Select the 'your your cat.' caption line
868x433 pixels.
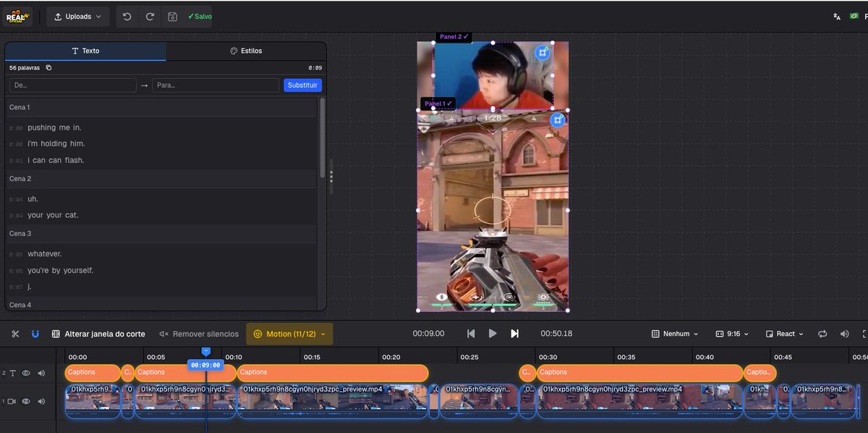53,215
